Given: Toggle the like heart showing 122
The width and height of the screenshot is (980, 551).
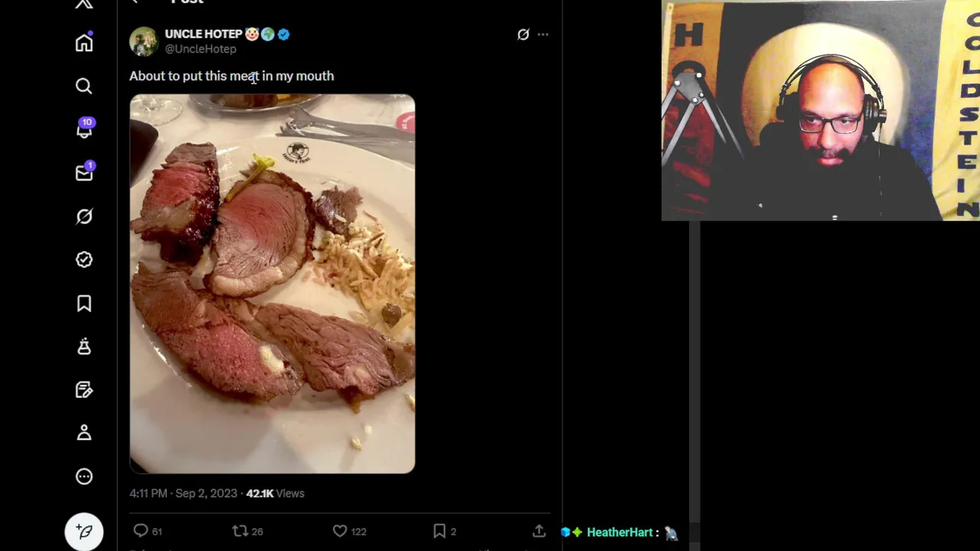Looking at the screenshot, I should point(350,531).
